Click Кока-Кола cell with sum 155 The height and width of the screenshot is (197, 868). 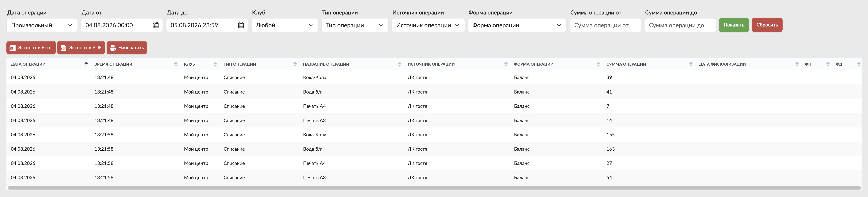tap(314, 135)
